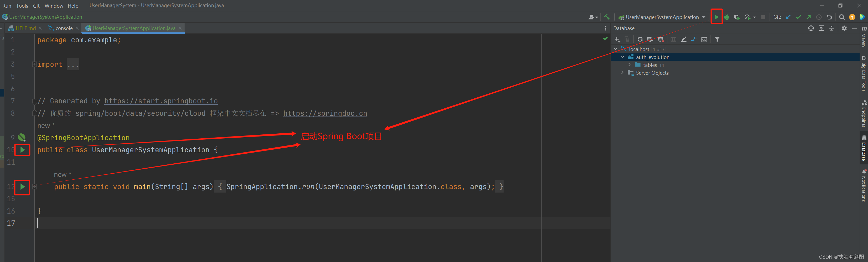
Task: Toggle comment fold marker at line 7
Action: 34,101
